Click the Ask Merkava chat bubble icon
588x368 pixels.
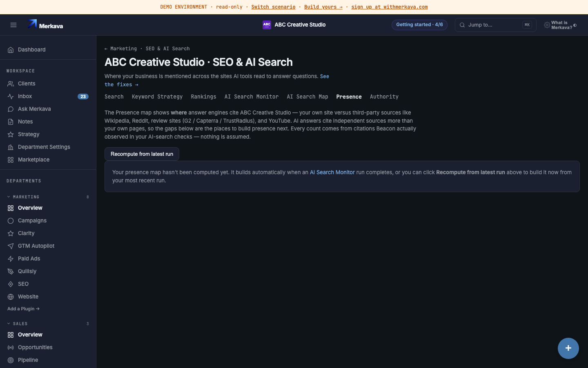coord(11,109)
